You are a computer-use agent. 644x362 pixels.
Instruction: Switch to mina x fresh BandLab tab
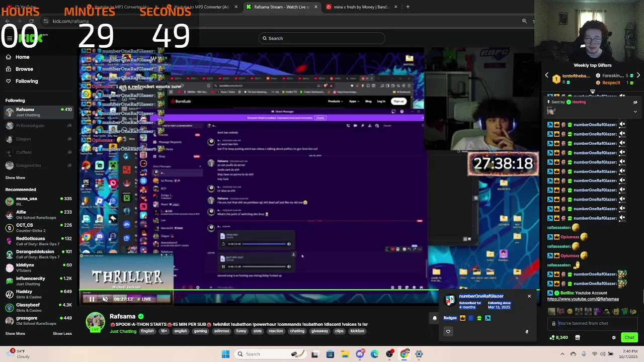click(x=361, y=7)
